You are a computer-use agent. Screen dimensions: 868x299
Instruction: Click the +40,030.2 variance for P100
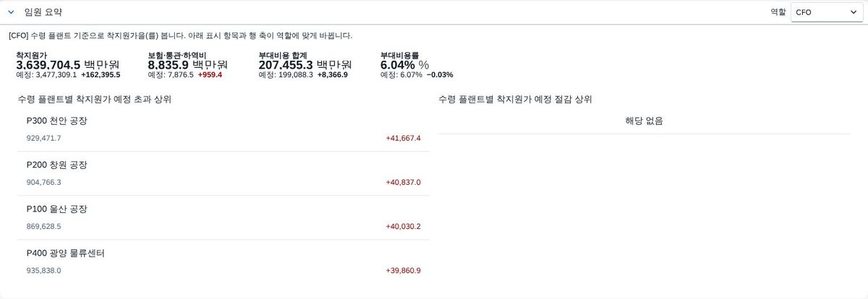[x=403, y=226]
